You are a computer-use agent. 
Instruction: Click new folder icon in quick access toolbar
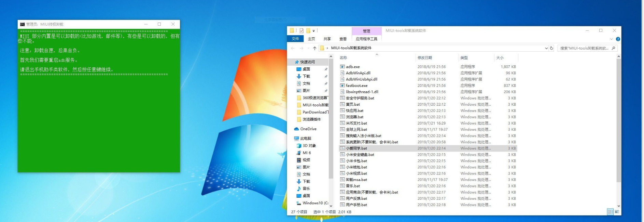[x=308, y=30]
